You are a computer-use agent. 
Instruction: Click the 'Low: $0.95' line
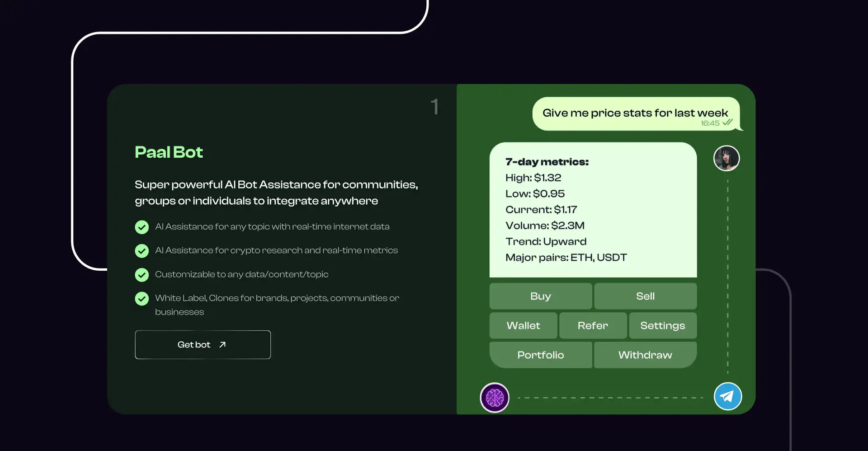point(535,193)
